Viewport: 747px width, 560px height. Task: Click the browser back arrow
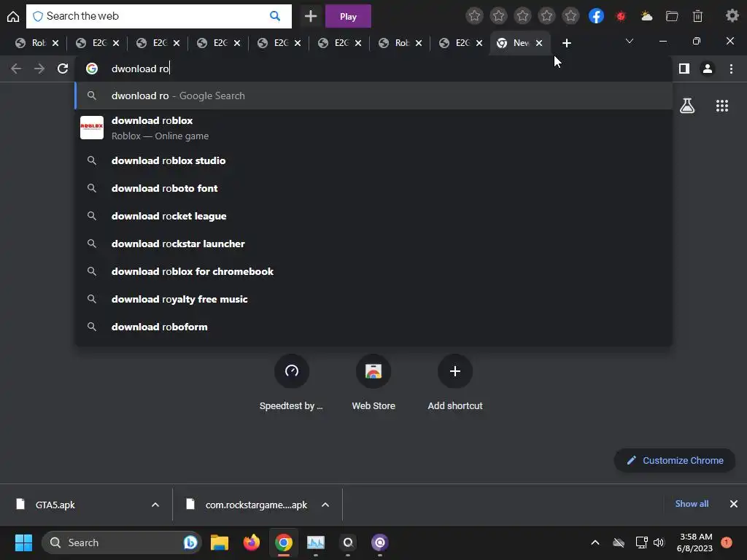(16, 69)
